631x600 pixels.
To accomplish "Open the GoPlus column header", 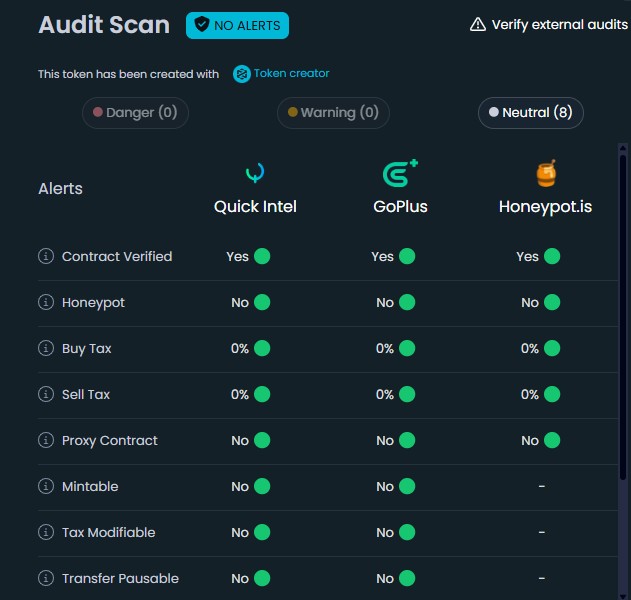I will (x=400, y=206).
